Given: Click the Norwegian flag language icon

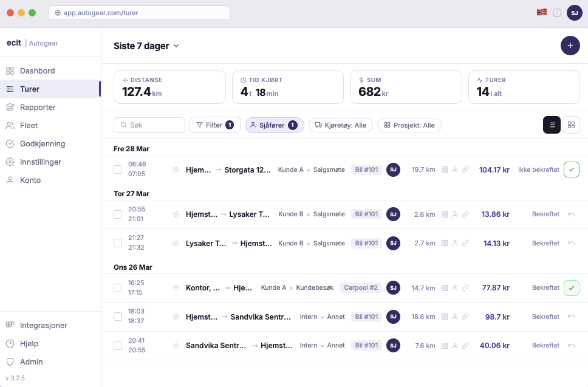Looking at the screenshot, I should tap(541, 12).
